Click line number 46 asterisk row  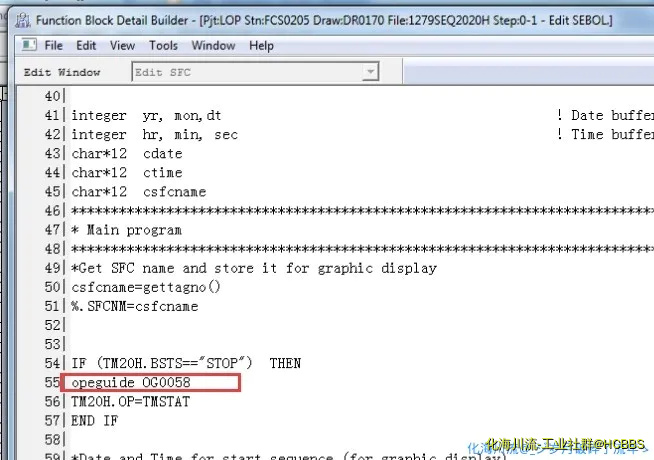click(362, 211)
